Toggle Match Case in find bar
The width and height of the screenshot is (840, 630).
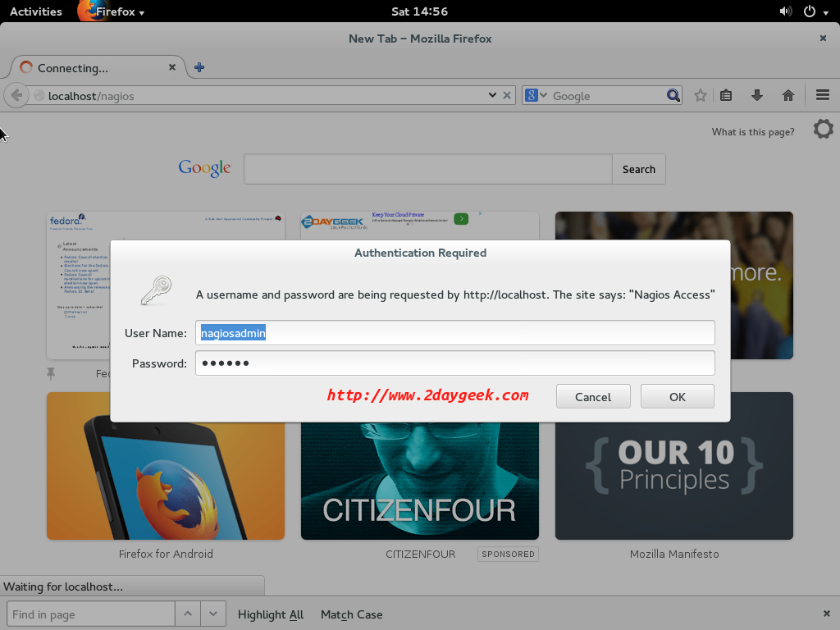tap(351, 614)
